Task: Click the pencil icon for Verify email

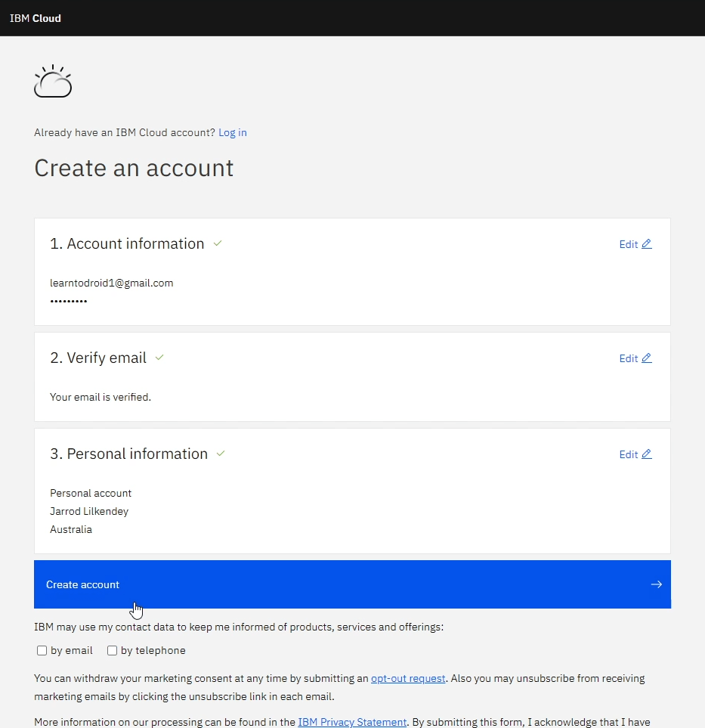Action: [x=646, y=358]
